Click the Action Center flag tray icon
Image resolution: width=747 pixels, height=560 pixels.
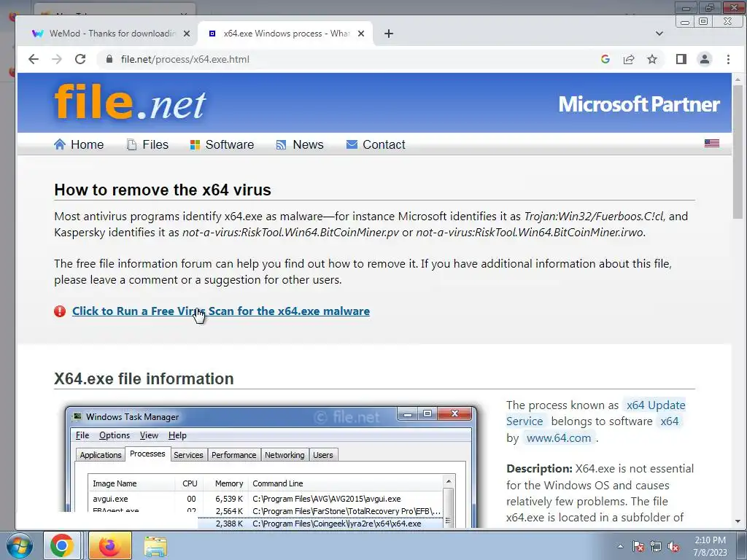[638, 546]
